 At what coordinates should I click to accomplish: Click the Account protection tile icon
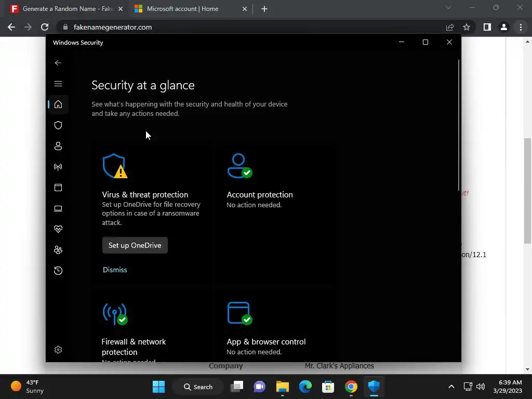click(240, 166)
